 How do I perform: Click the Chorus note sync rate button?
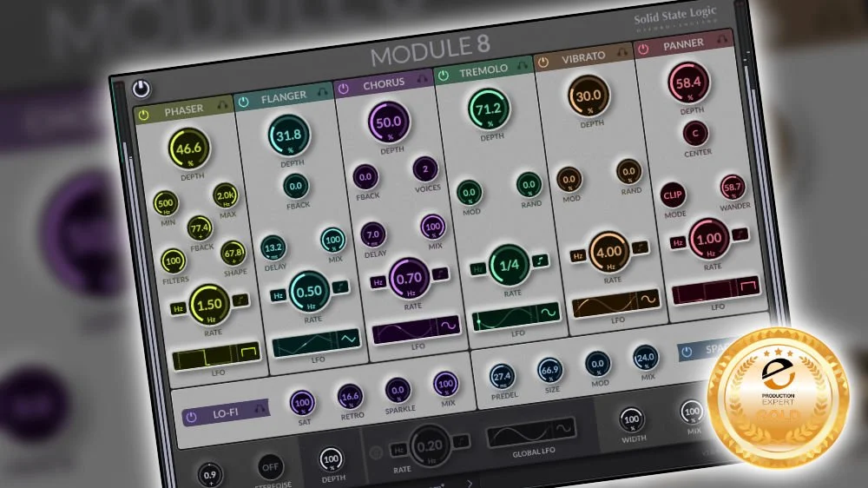pyautogui.click(x=440, y=274)
